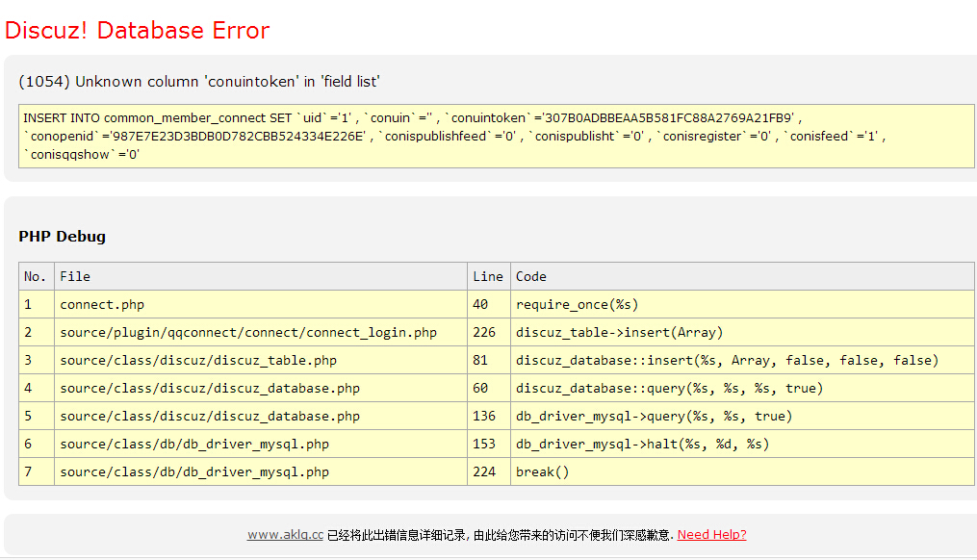The image size is (977, 560).
Task: Click row number 7 cell
Action: [x=37, y=471]
